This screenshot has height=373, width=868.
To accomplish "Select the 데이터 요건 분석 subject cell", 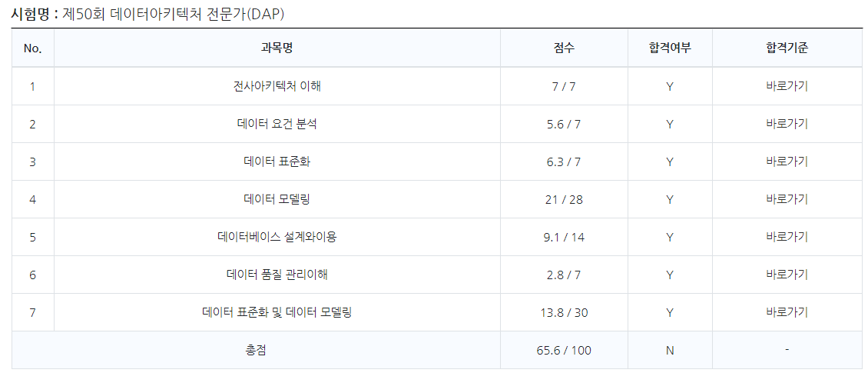I will [277, 124].
